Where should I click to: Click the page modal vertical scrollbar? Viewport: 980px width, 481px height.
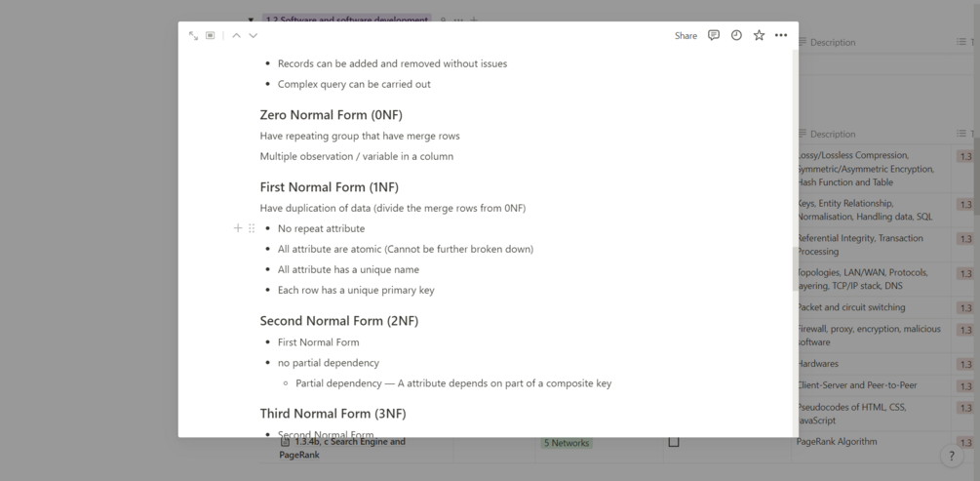pos(795,269)
